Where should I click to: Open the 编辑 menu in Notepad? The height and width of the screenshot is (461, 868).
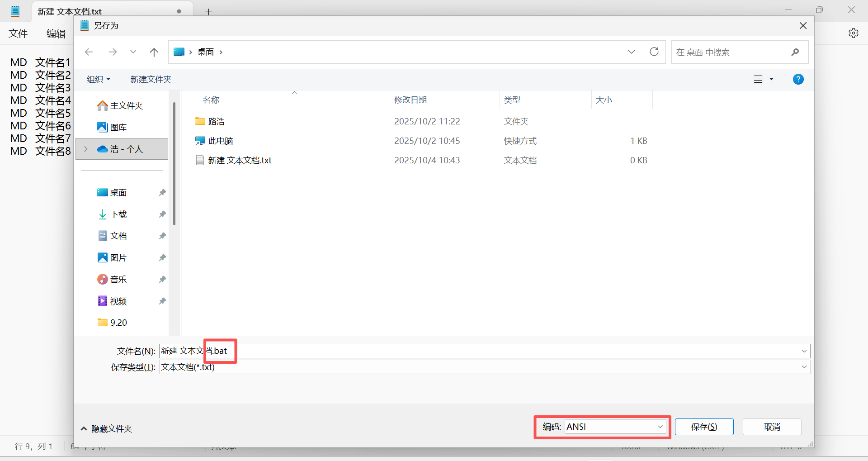tap(56, 33)
